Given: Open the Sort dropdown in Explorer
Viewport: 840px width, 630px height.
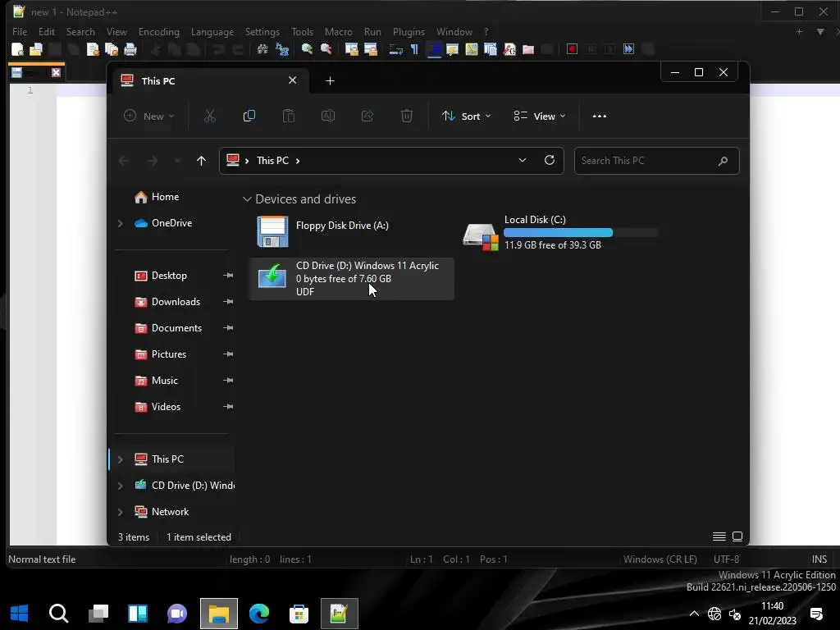Looking at the screenshot, I should point(466,116).
